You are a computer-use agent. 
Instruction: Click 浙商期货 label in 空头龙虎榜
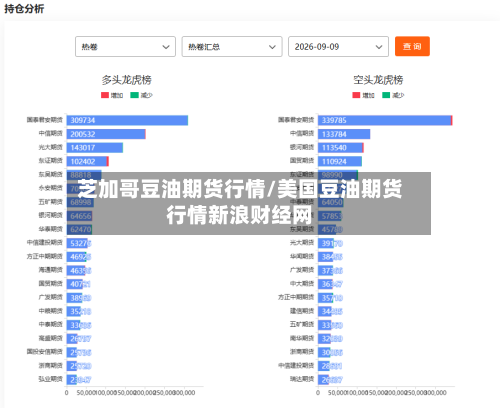point(302,352)
